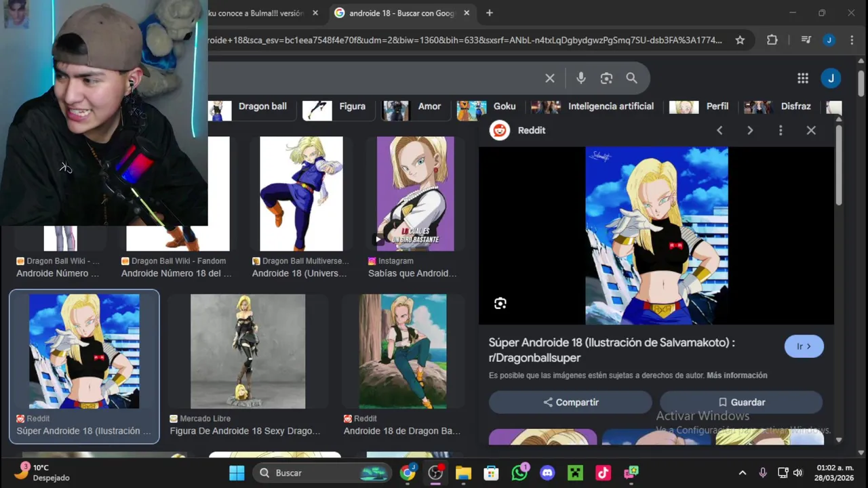
Task: Open the Chrome extensions puzzle icon
Action: (x=772, y=40)
